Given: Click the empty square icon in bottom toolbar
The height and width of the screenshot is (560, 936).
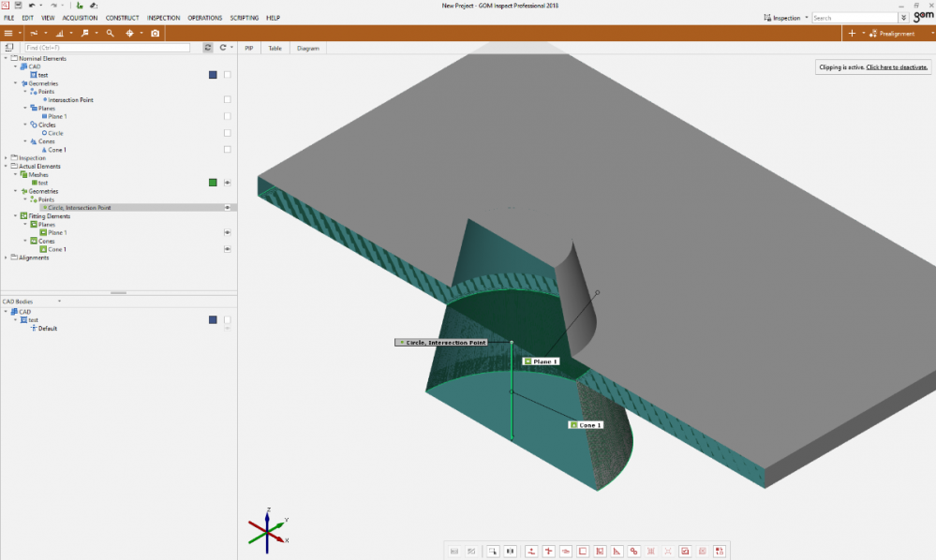Looking at the screenshot, I should 583,551.
